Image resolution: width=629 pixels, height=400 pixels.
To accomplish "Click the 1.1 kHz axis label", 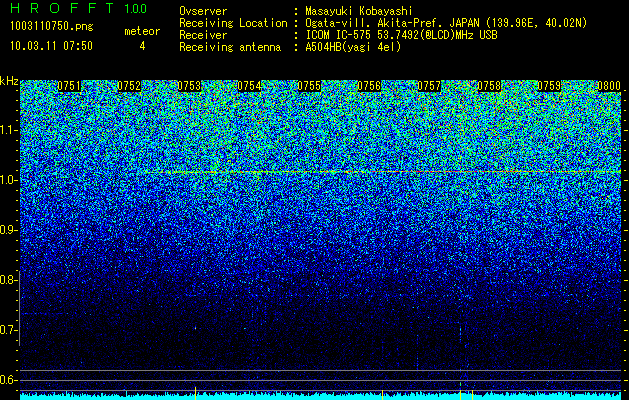I will [x=8, y=130].
